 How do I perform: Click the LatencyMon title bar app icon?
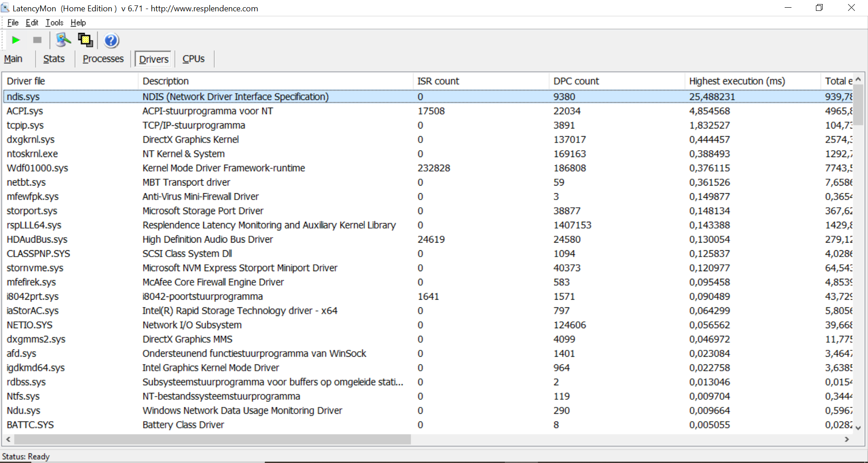click(x=5, y=8)
